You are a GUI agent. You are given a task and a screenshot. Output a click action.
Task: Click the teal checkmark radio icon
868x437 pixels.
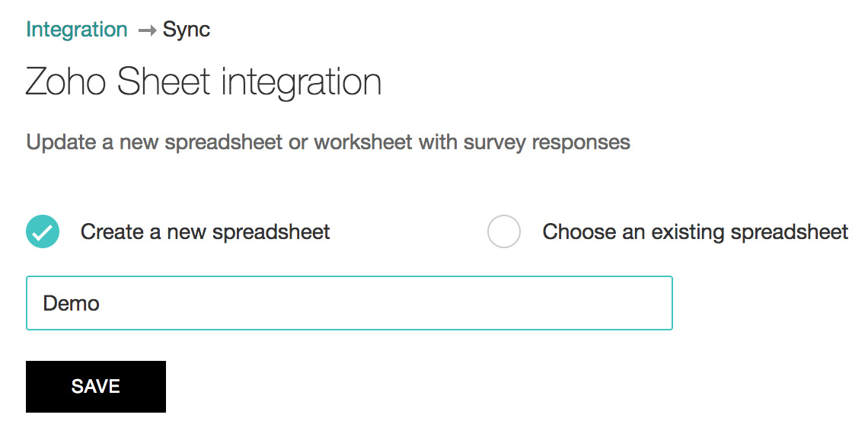pos(43,231)
